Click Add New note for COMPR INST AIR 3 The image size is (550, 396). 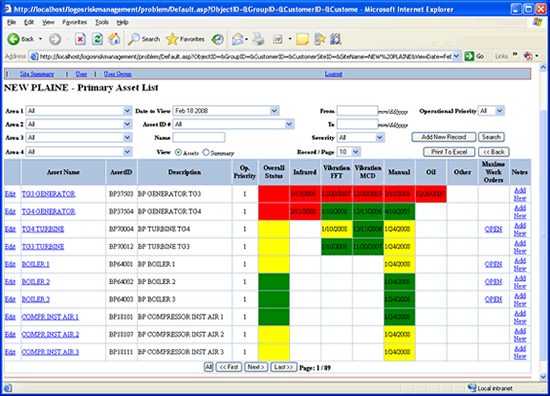click(x=520, y=352)
